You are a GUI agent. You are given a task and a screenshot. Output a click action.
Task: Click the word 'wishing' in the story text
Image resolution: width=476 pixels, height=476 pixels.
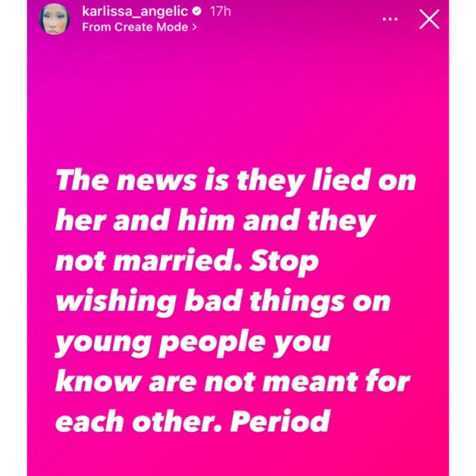coord(116,302)
